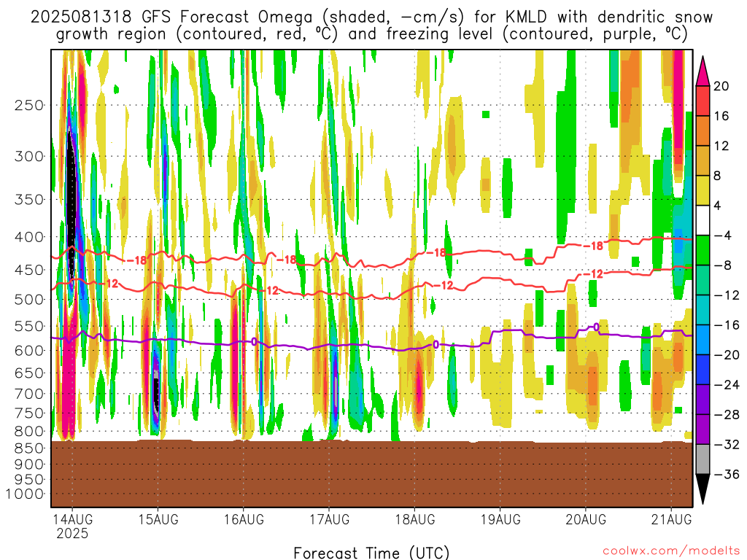
Task: Click the cyan colorbar swatch between -16 and -12
Action: pyautogui.click(x=703, y=310)
